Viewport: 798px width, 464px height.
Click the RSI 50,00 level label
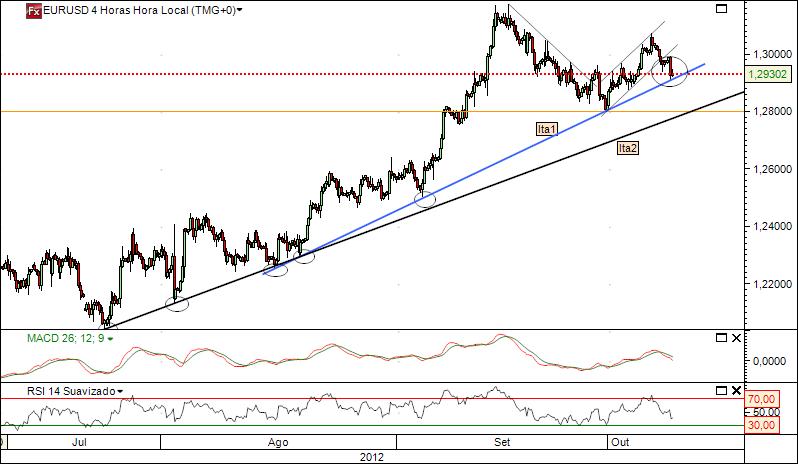766,412
